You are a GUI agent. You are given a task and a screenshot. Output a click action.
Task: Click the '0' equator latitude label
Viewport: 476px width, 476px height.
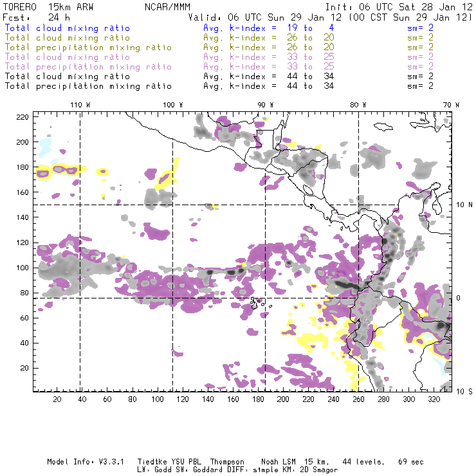[459, 298]
